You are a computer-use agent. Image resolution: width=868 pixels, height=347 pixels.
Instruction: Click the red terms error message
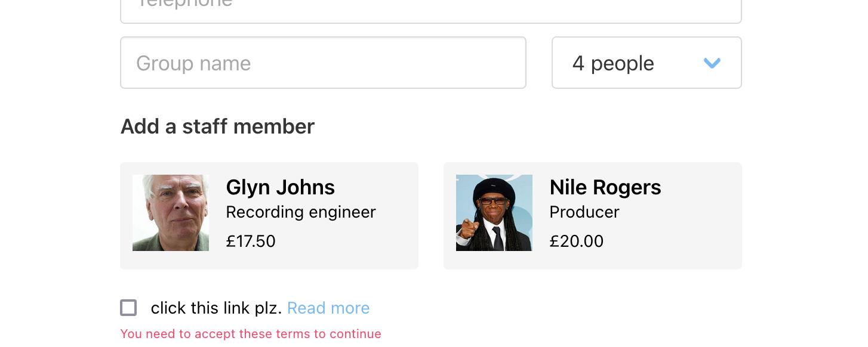(x=251, y=334)
